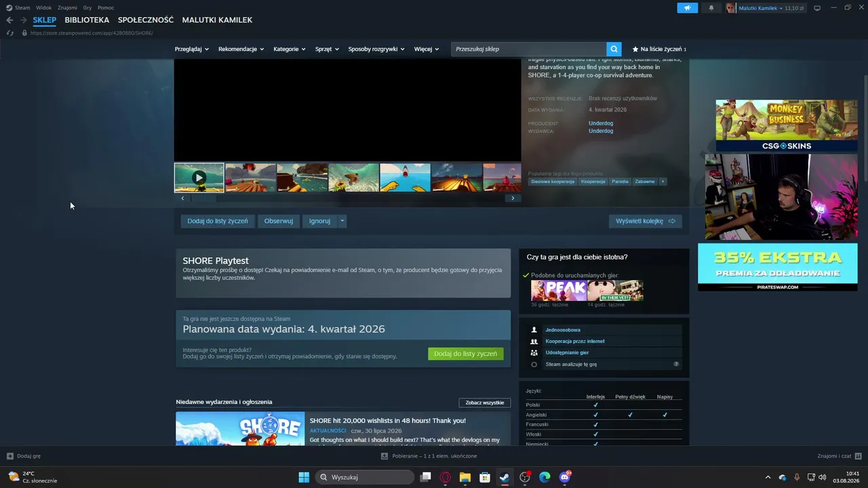
Task: Open OBS Studio from the taskbar
Action: (x=525, y=477)
